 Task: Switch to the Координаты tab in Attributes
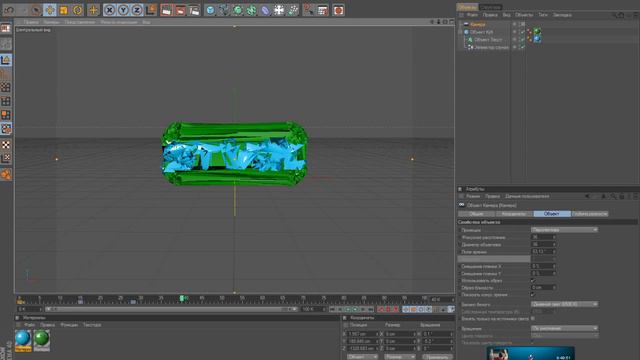(513, 214)
